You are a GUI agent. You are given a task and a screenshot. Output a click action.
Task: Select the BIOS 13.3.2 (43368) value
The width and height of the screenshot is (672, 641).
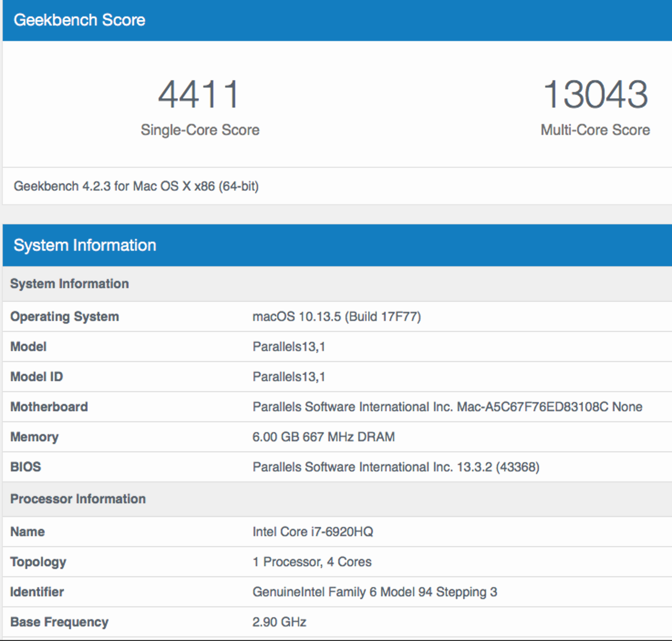pos(396,467)
